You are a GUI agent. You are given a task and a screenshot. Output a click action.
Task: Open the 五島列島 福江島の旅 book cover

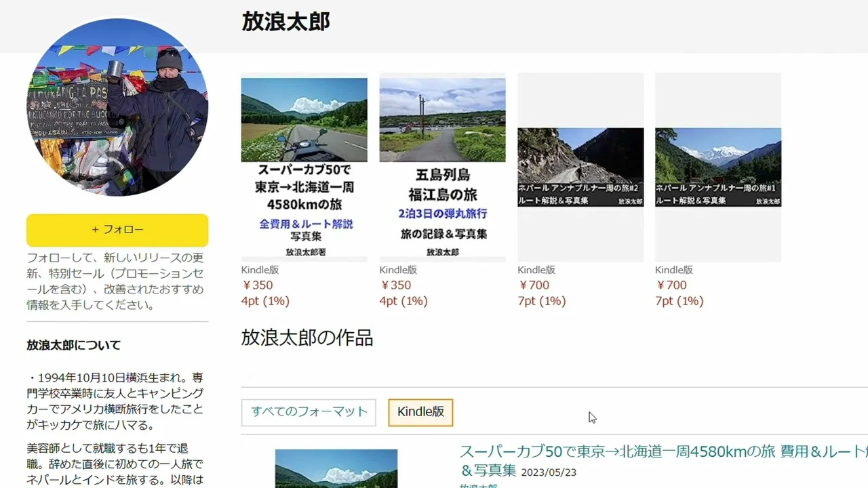pyautogui.click(x=442, y=167)
